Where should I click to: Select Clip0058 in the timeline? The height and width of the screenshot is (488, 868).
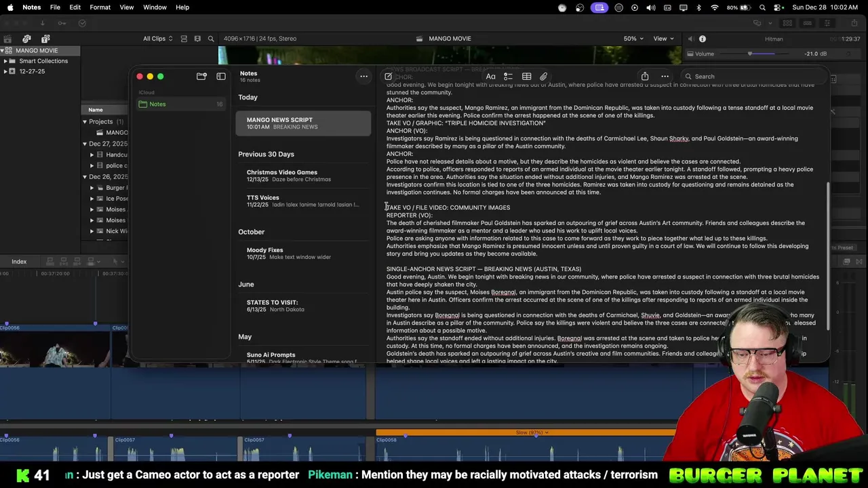point(526,449)
